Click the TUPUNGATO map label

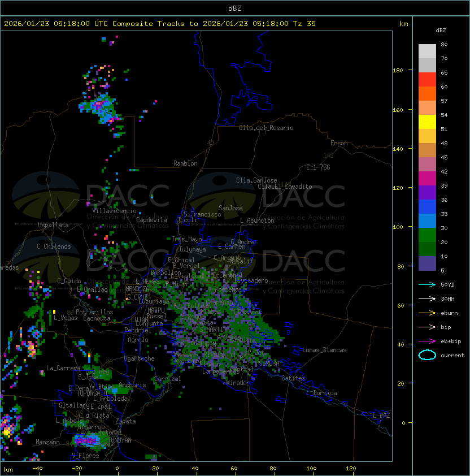92,393
